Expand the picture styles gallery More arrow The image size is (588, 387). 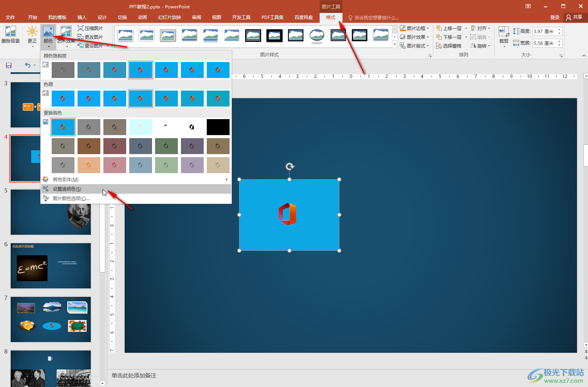[x=395, y=45]
